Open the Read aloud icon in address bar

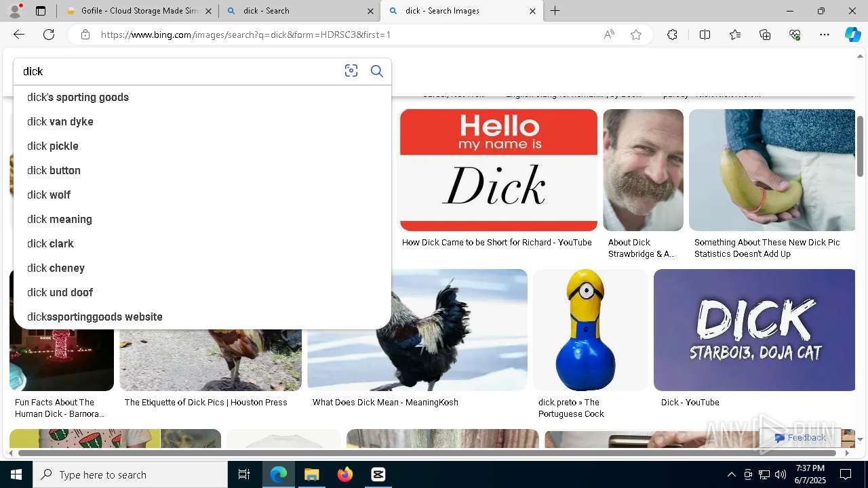[x=609, y=35]
